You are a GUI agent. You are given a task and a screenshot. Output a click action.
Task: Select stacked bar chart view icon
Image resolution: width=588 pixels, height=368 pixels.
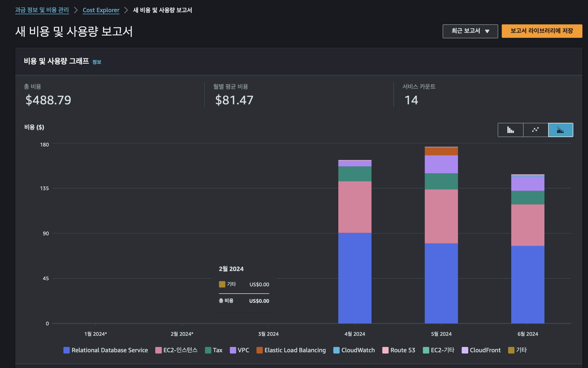pyautogui.click(x=561, y=130)
